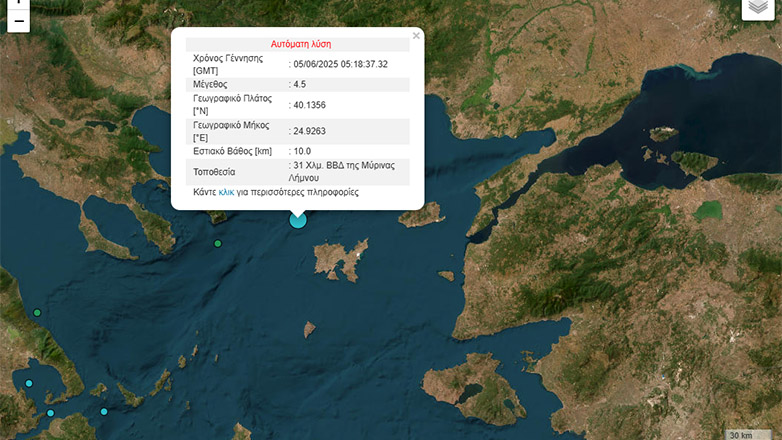Click the latitude value 40.1356
The width and height of the screenshot is (782, 440).
point(309,105)
